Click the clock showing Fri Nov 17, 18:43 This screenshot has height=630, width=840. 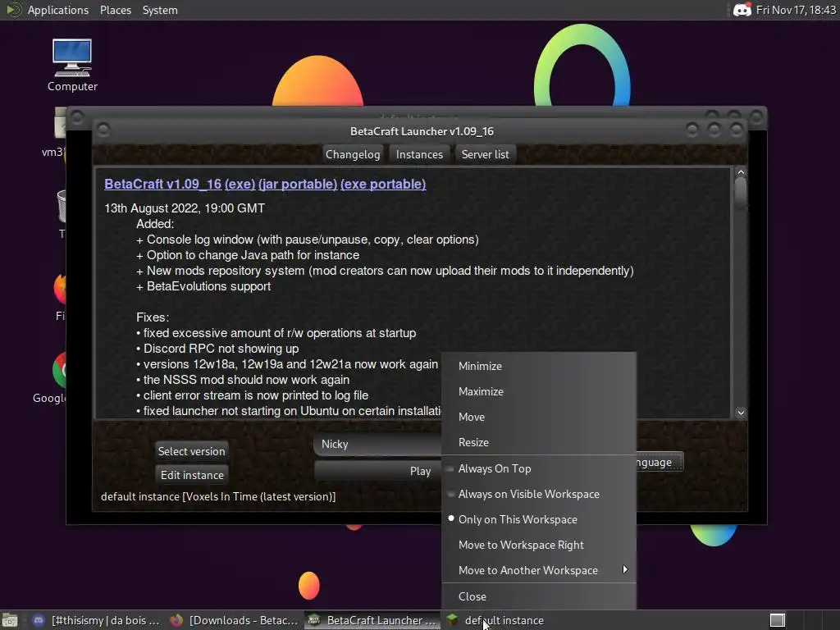pyautogui.click(x=796, y=10)
